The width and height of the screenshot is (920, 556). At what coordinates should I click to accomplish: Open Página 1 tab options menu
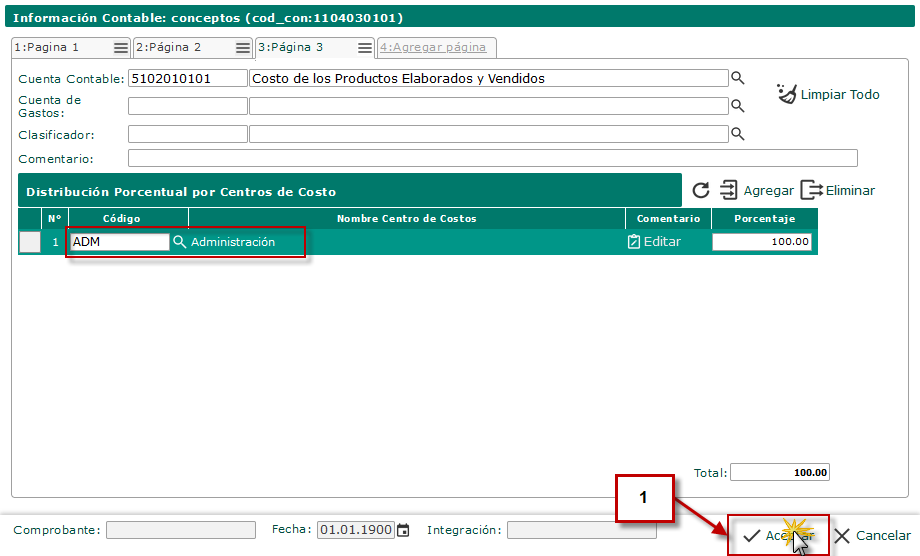point(120,48)
